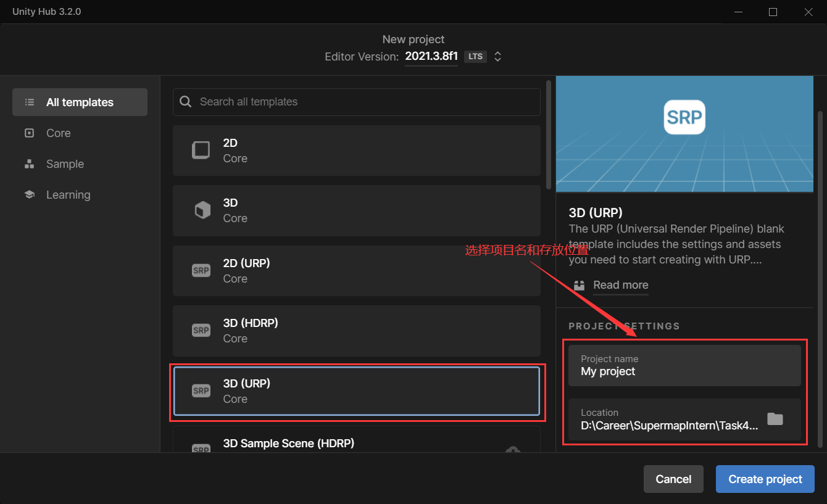The width and height of the screenshot is (827, 504).
Task: Open the Read more link
Action: pyautogui.click(x=621, y=285)
